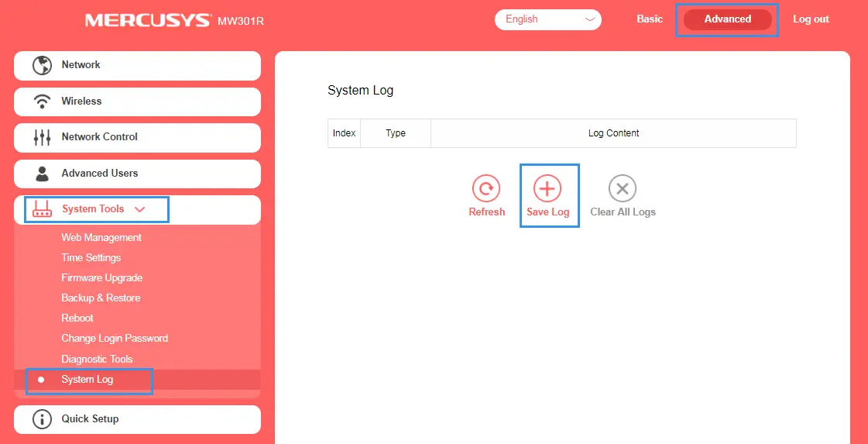Click the System Tools router icon
Viewport: 868px width, 444px height.
42,209
